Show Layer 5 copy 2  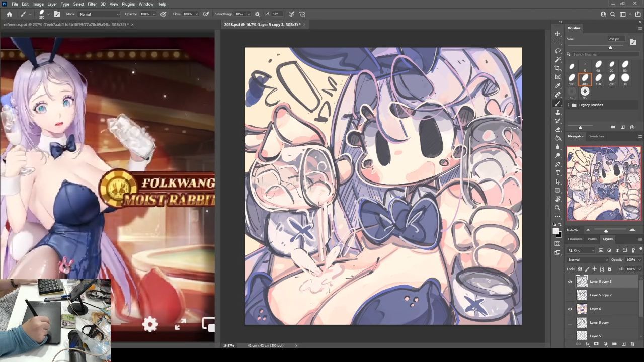click(x=570, y=295)
